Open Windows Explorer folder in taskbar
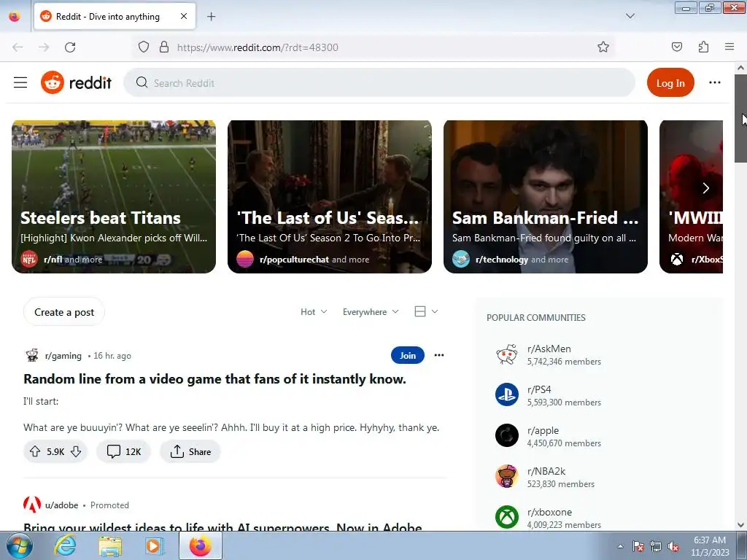This screenshot has width=747, height=560. tap(110, 546)
